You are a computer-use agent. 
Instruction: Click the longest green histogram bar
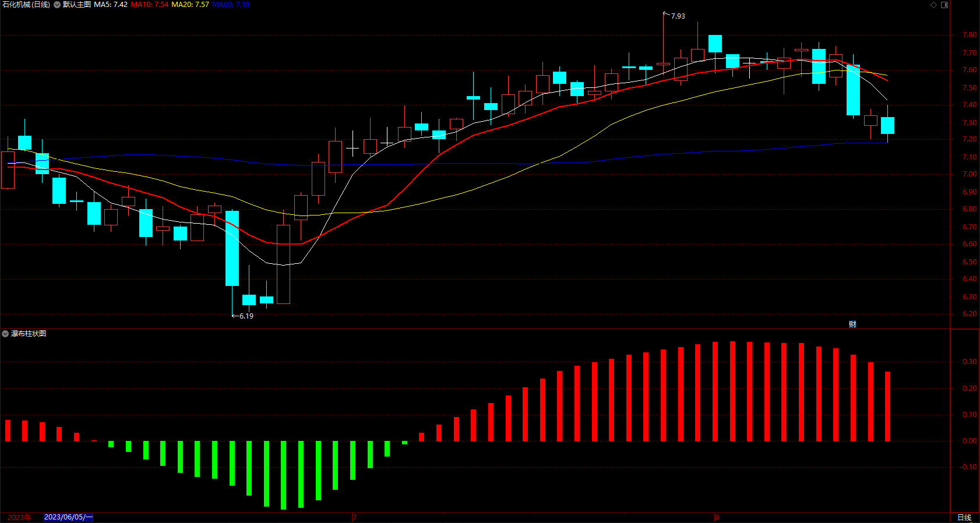pyautogui.click(x=284, y=475)
